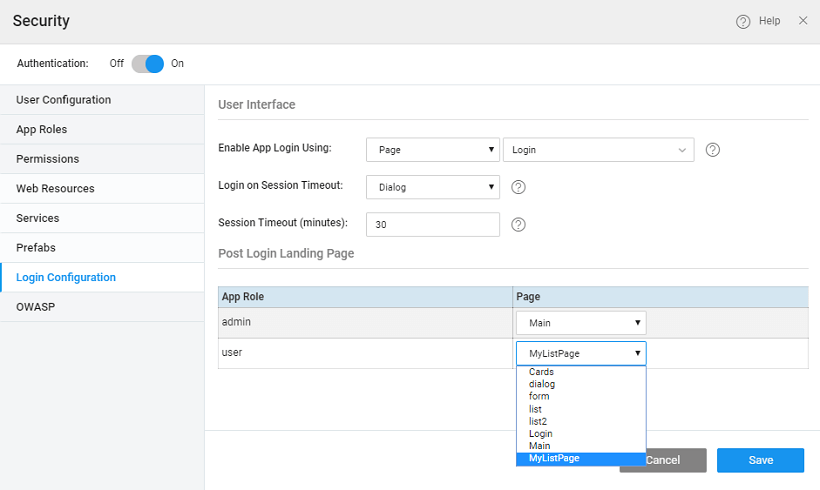Open Web Resources section

click(x=55, y=188)
